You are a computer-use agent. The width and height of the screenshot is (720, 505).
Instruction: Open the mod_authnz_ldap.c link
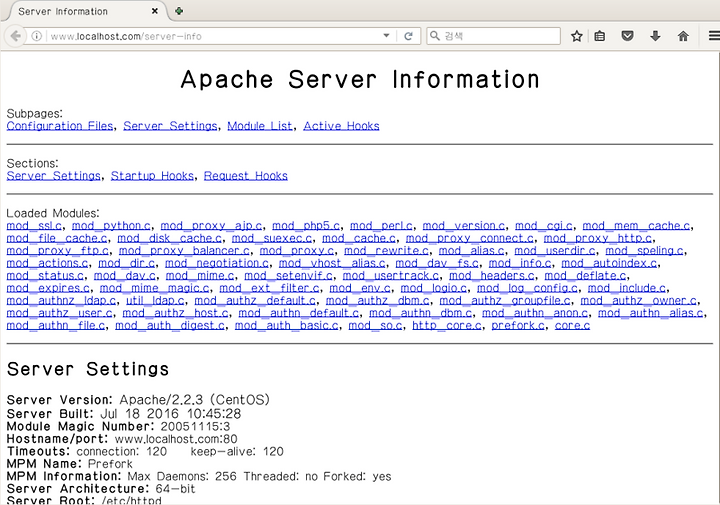pos(62,300)
